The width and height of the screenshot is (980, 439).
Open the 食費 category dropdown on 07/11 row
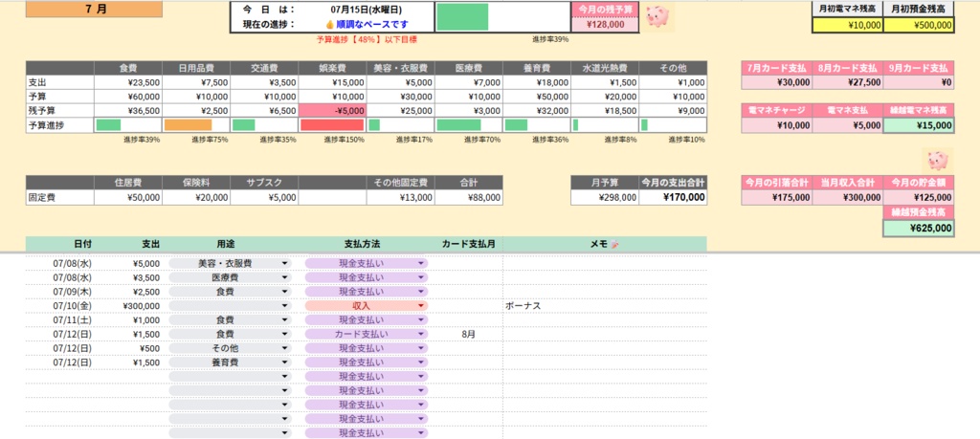click(285, 319)
